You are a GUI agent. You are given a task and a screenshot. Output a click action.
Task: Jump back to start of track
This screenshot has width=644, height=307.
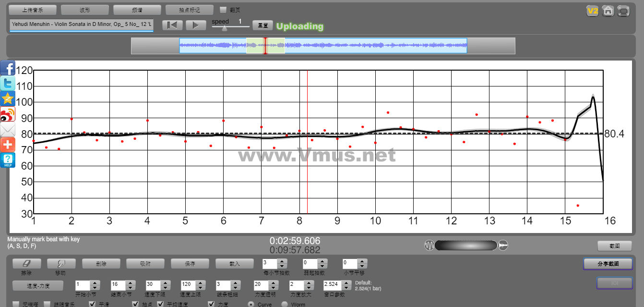172,25
